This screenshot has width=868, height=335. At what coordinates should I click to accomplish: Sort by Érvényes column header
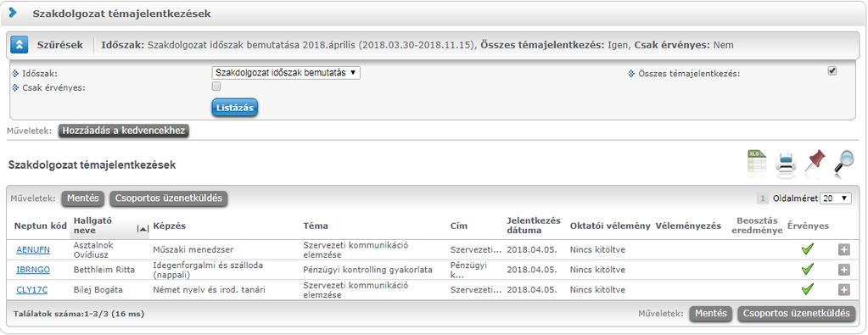click(808, 226)
